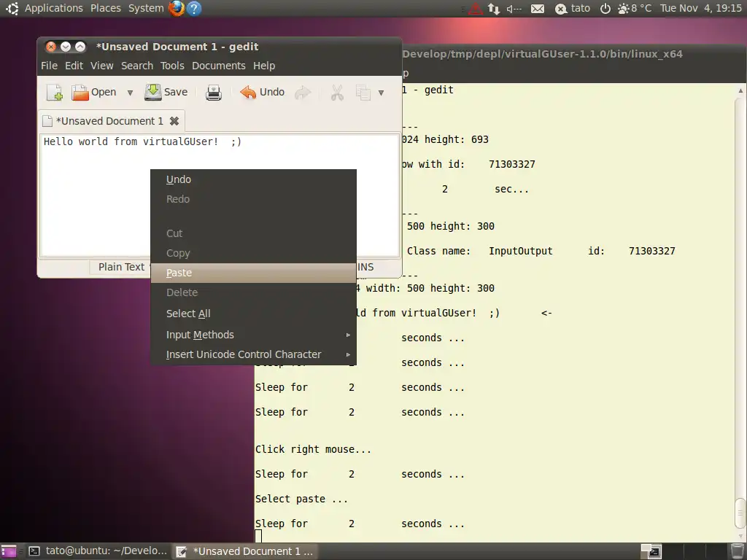
Task: Choose Paste from the context menu
Action: (x=253, y=273)
